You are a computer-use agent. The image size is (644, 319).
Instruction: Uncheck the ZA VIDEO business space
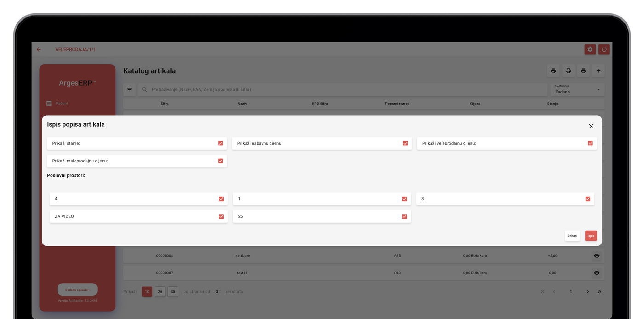(x=221, y=216)
